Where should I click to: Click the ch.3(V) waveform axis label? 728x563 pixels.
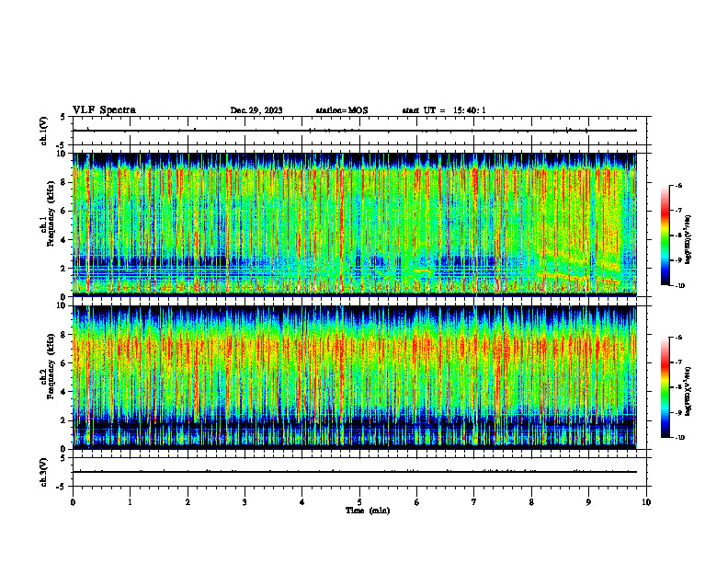coord(43,472)
